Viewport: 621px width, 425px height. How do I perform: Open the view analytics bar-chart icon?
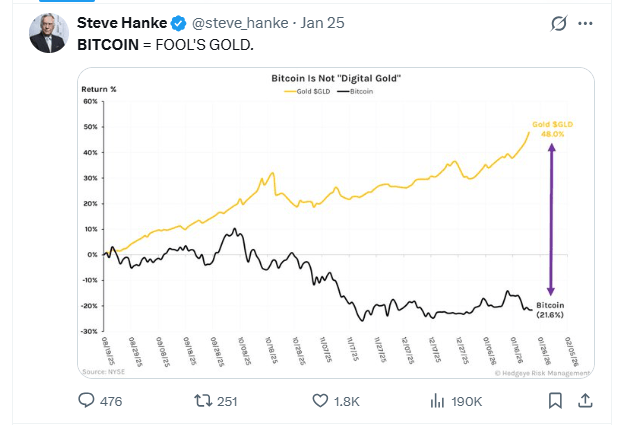tap(436, 400)
